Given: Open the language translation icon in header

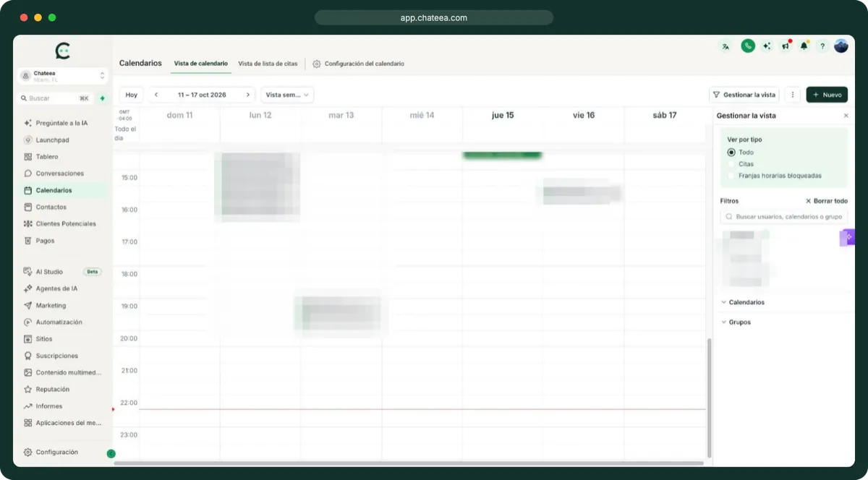Looking at the screenshot, I should (x=726, y=46).
